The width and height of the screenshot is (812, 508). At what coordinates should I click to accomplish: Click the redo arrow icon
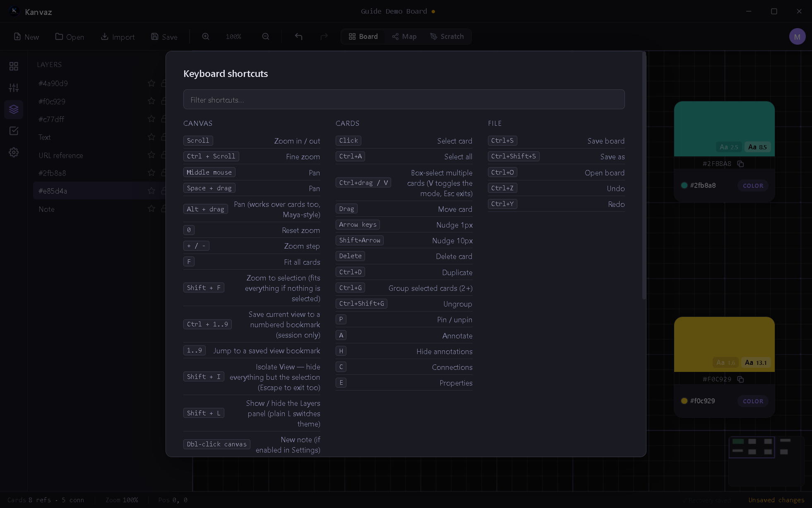pos(324,36)
